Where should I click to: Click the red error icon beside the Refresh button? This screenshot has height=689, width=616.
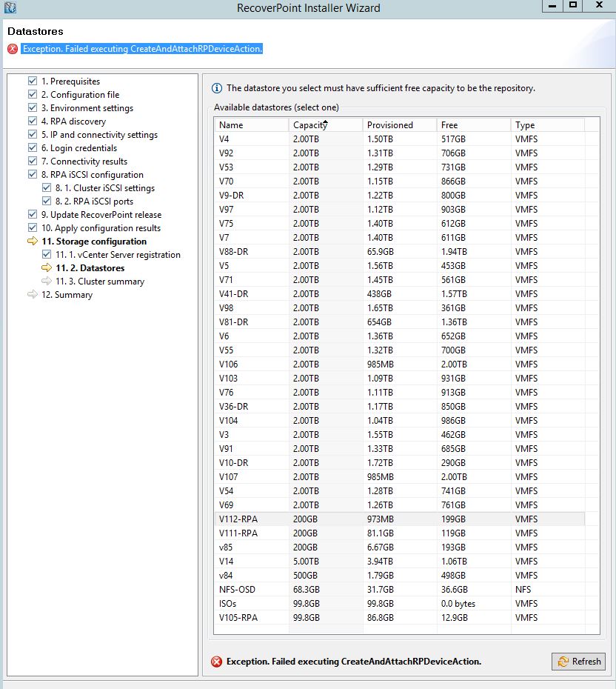pyautogui.click(x=216, y=662)
